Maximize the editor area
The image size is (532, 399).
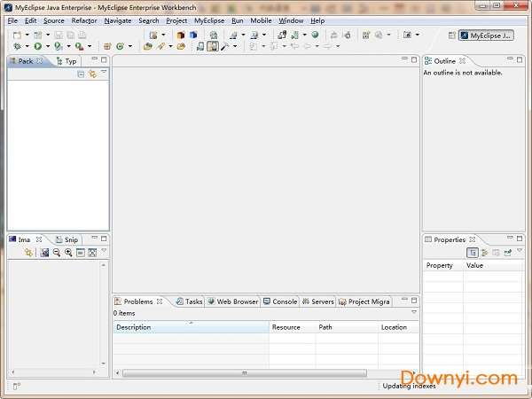tap(414, 59)
